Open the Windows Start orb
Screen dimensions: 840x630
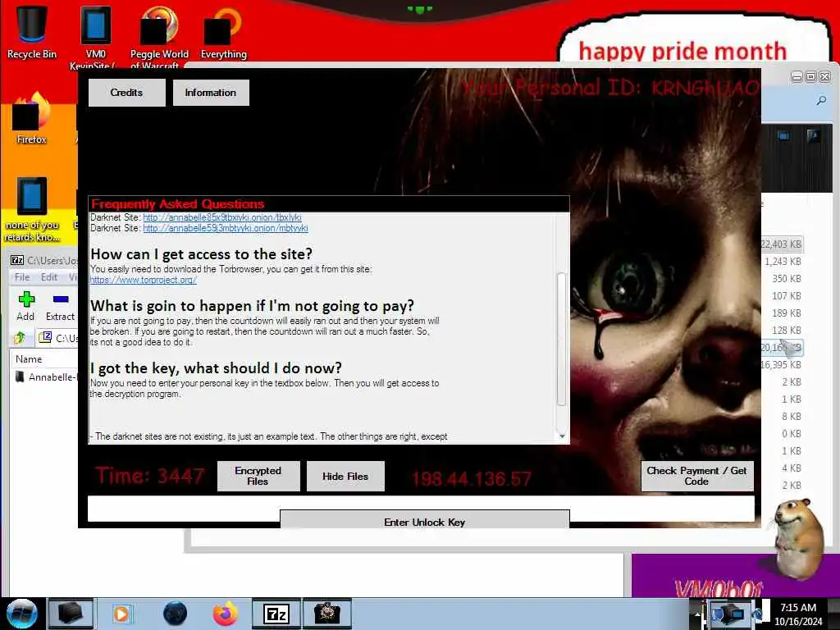click(21, 614)
